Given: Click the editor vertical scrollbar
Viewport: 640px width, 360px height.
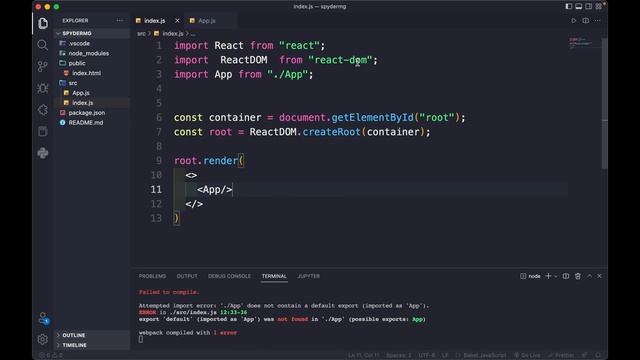Looking at the screenshot, I should point(604,102).
